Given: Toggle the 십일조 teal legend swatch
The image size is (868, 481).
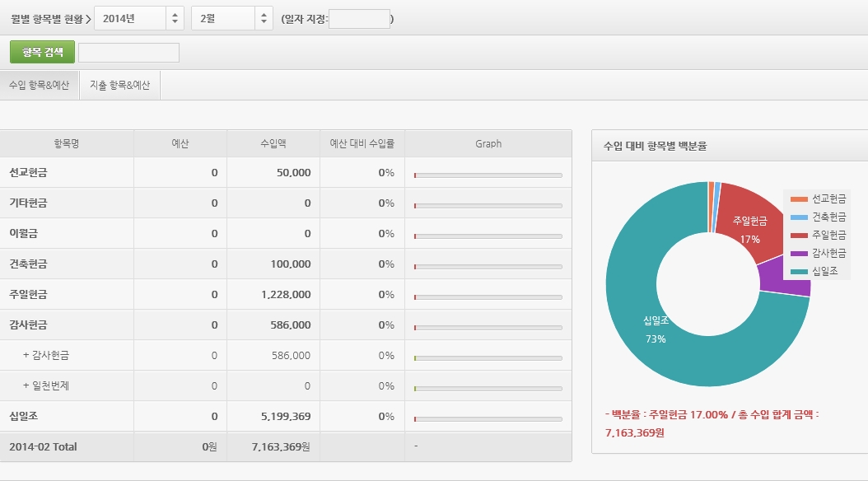Looking at the screenshot, I should coord(799,272).
